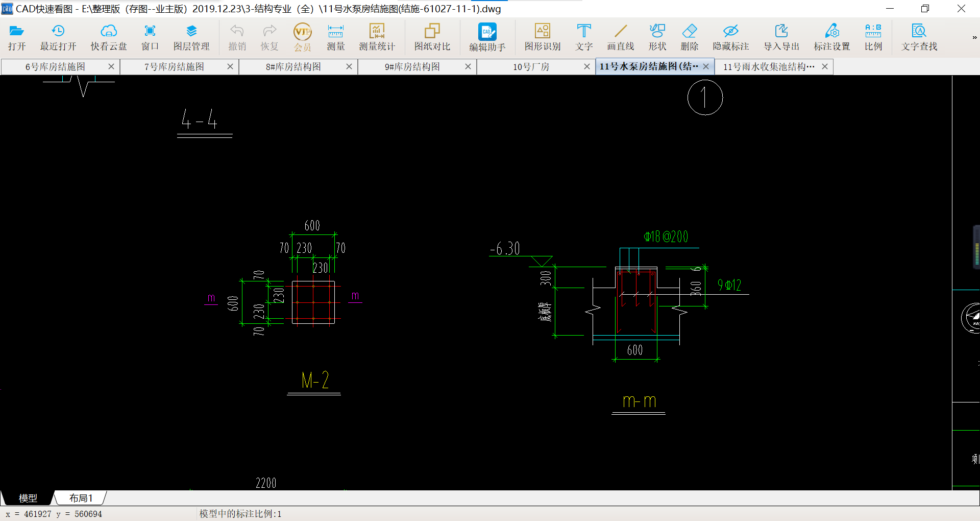Open 测量统计 measurement statistics
980x521 pixels.
(x=377, y=37)
